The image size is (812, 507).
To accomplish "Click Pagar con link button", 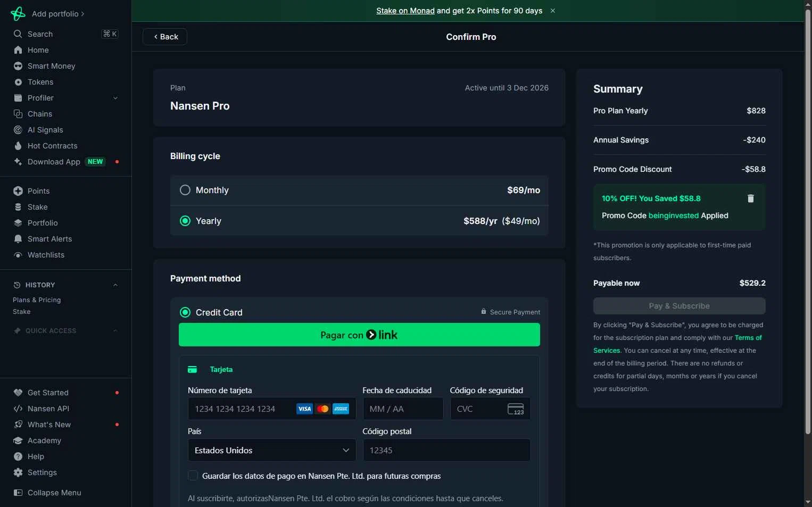I will click(x=359, y=335).
